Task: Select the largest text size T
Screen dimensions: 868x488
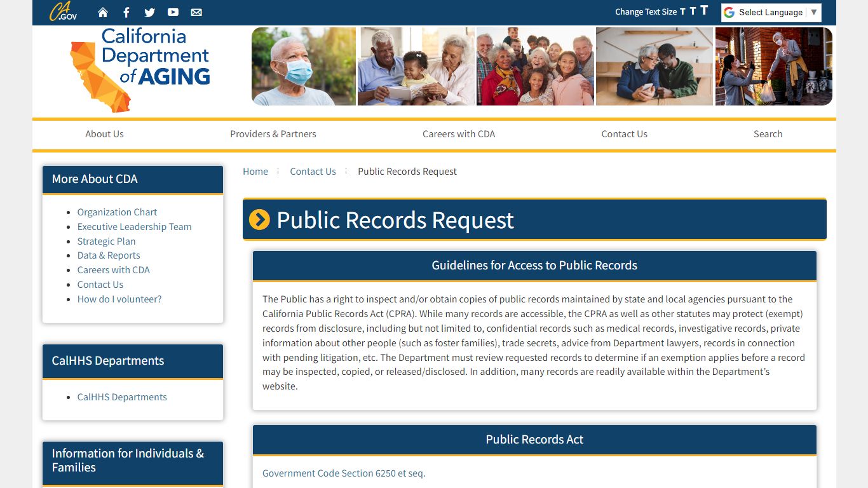Action: [x=704, y=10]
